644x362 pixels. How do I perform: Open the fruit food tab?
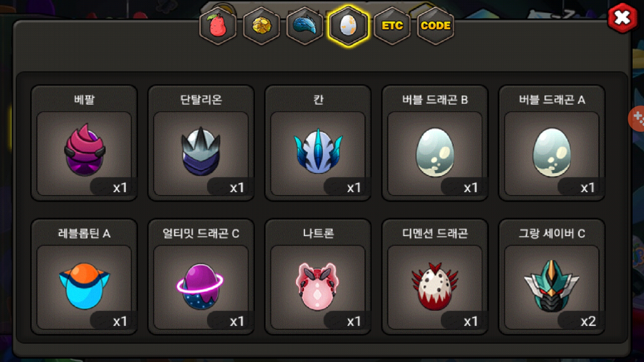pos(218,26)
